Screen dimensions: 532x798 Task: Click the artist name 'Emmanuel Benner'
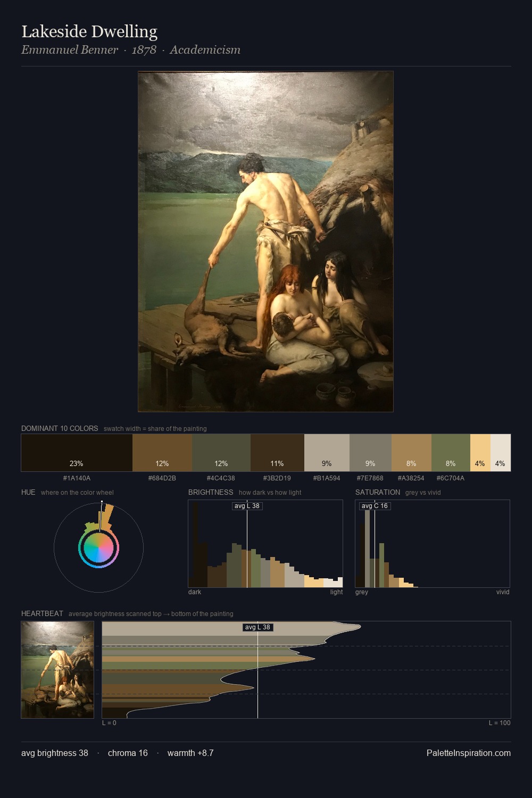[70, 50]
